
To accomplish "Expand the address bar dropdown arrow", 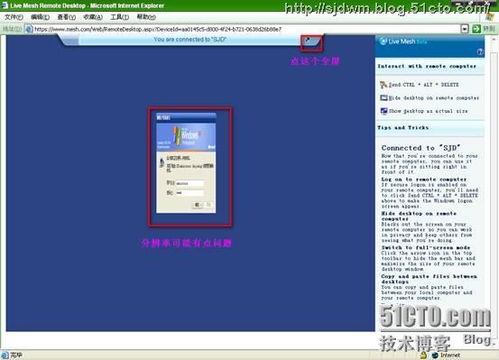I will 465,29.
